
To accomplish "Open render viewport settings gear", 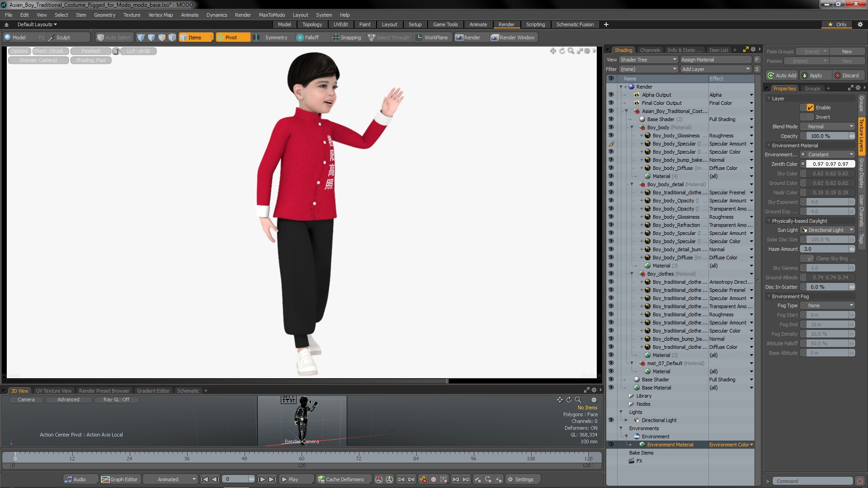I will [x=587, y=51].
